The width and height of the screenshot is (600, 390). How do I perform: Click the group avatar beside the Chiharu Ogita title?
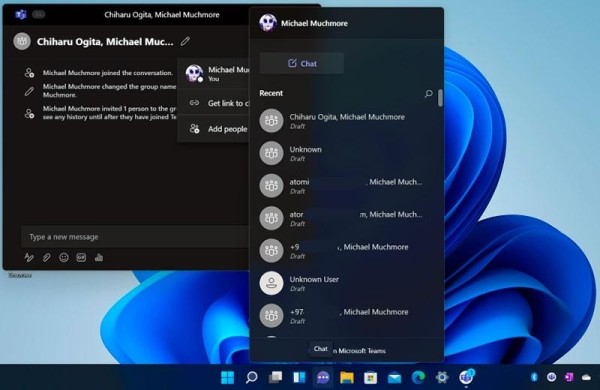pyautogui.click(x=22, y=41)
